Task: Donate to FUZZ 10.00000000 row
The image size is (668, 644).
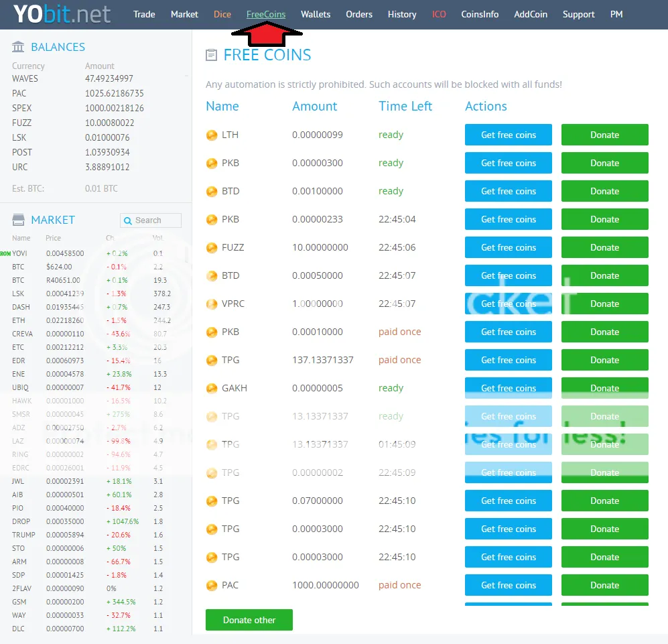Action: pos(604,247)
